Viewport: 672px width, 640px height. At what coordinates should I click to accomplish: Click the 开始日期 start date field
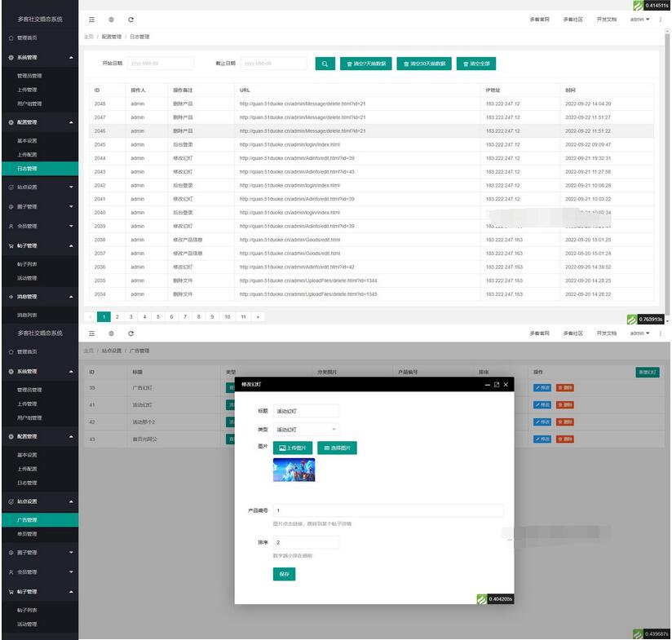click(161, 63)
